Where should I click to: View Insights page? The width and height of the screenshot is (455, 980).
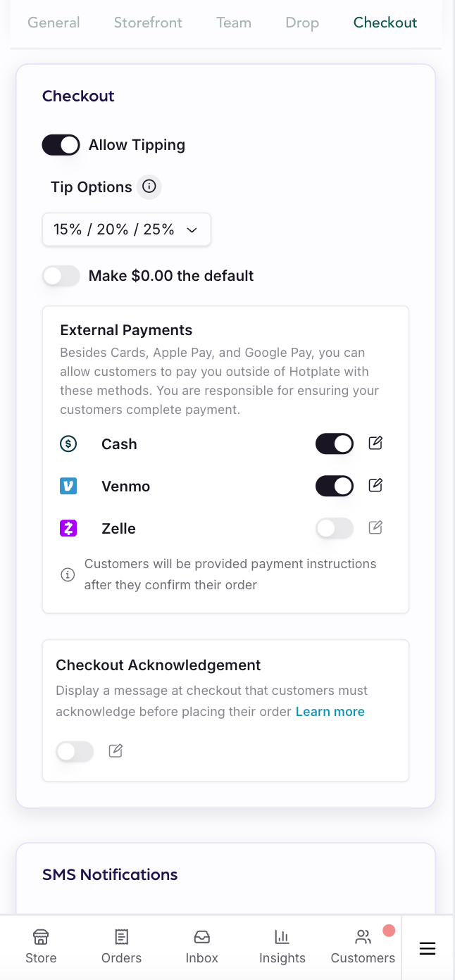point(282,947)
